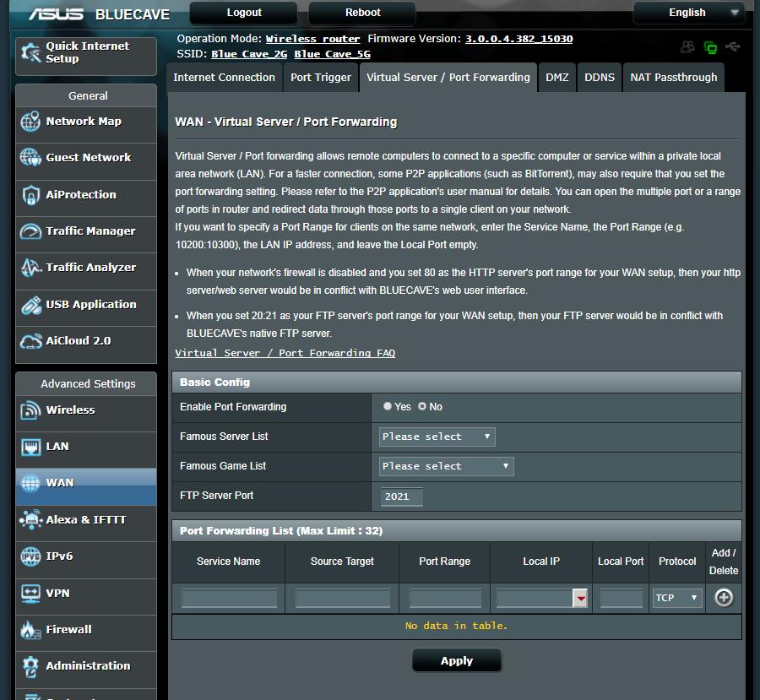The width and height of the screenshot is (760, 700).
Task: Focus the Local IP input field
Action: 535,598
